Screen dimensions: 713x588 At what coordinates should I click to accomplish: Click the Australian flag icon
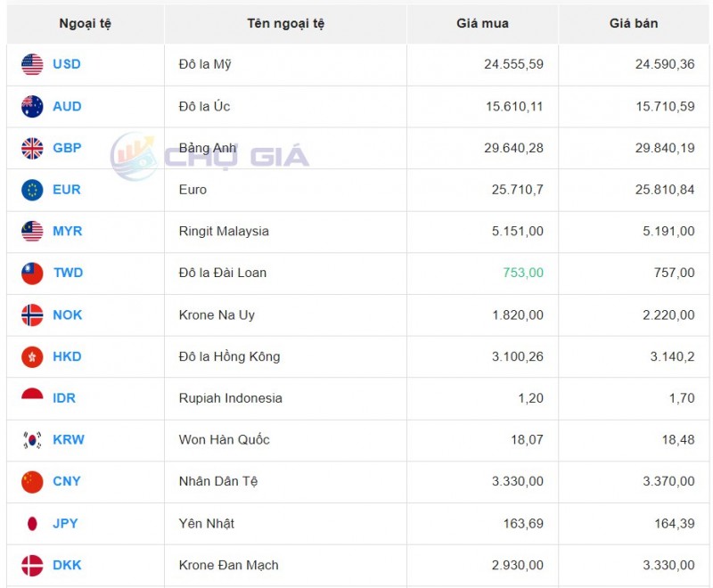32,106
